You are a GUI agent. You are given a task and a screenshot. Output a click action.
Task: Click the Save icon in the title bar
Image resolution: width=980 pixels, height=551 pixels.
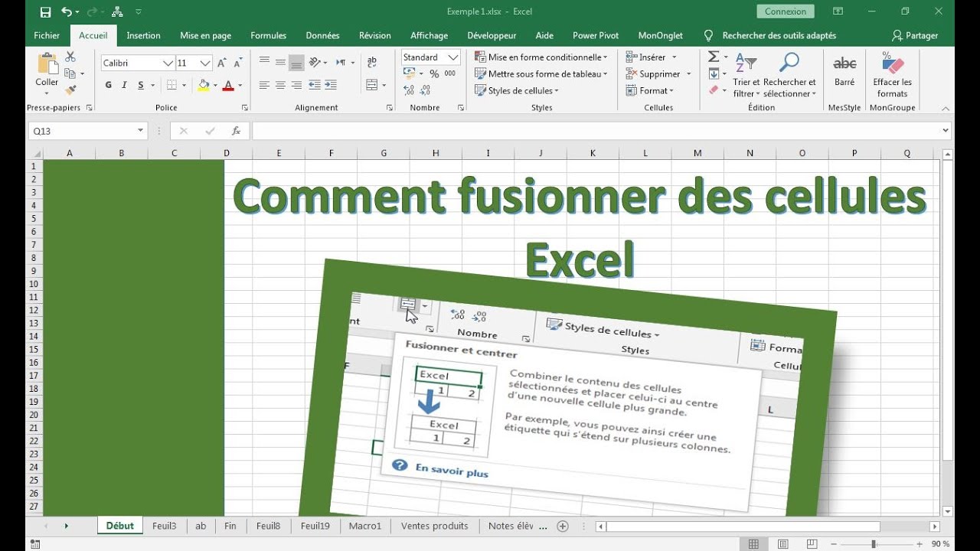45,11
